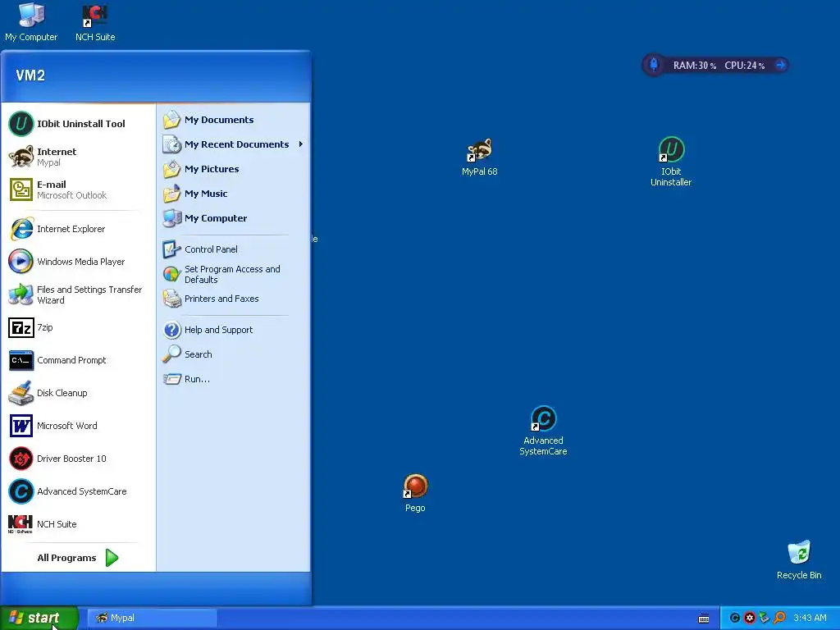Click rocket icon on RAM/CPU widget
This screenshot has height=630, width=840.
[654, 65]
